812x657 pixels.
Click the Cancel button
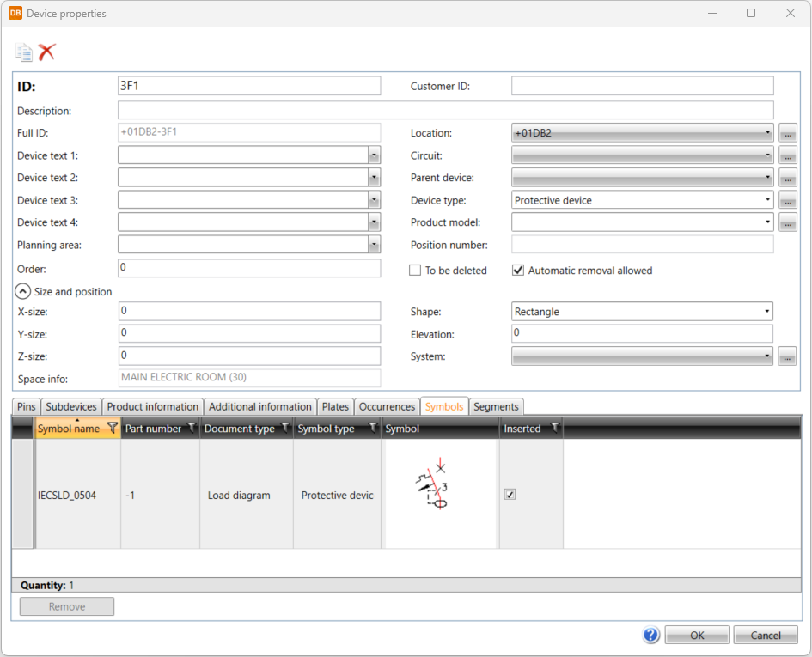[766, 636]
